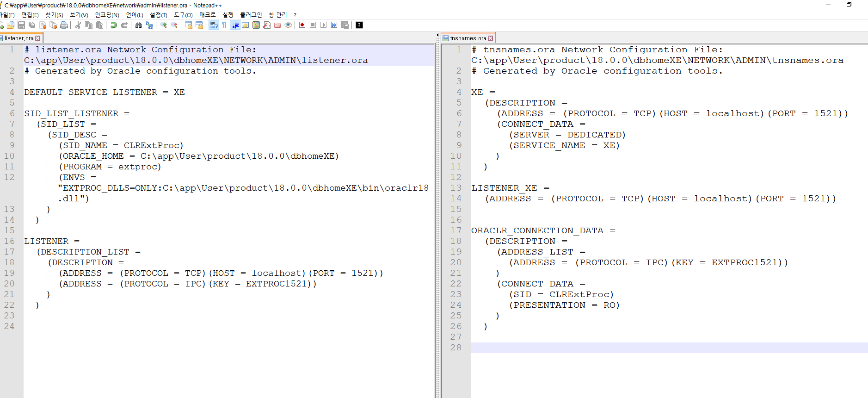The height and width of the screenshot is (398, 868).
Task: Stop macro recording
Action: (x=313, y=25)
